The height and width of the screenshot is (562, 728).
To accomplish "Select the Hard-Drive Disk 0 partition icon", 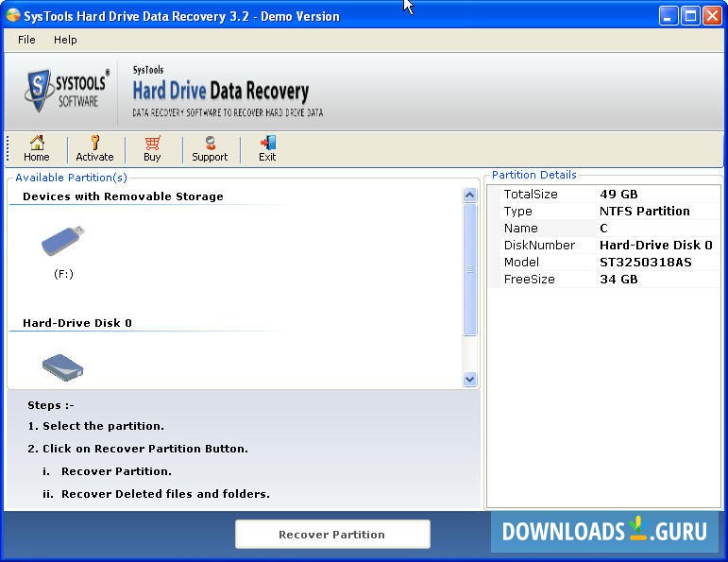I will click(62, 367).
